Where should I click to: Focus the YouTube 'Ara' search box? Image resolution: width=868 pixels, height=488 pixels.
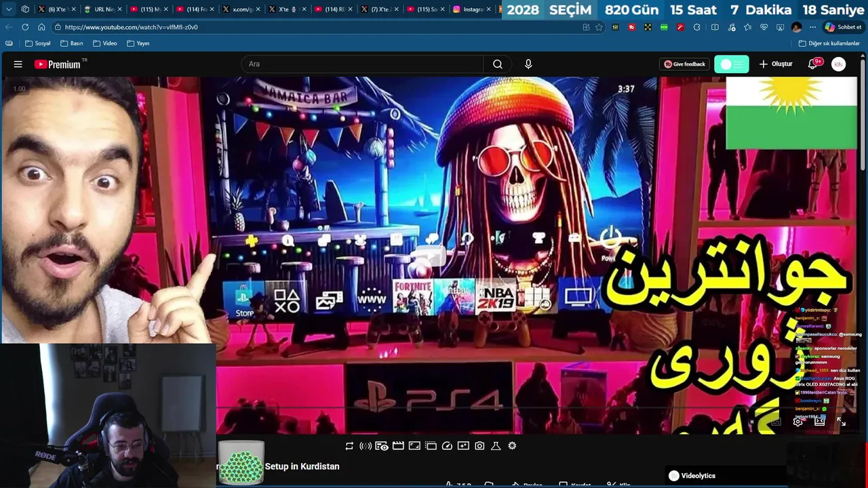coord(362,64)
